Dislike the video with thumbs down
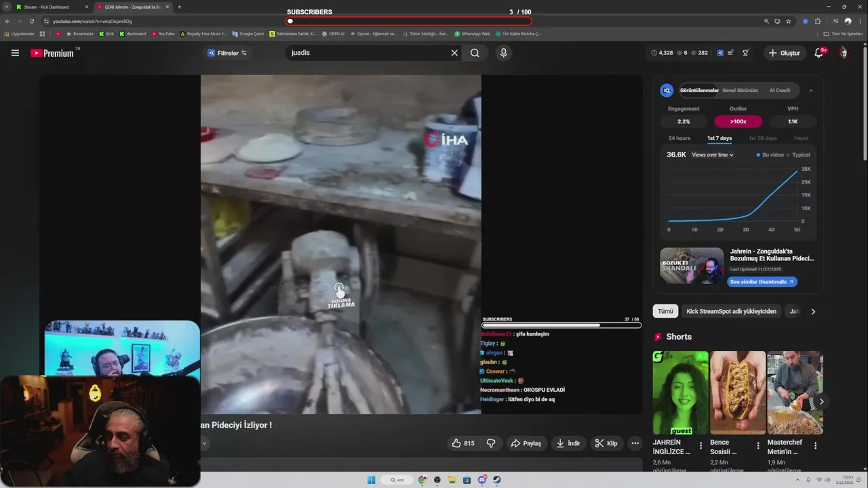This screenshot has width=868, height=488. point(491,443)
